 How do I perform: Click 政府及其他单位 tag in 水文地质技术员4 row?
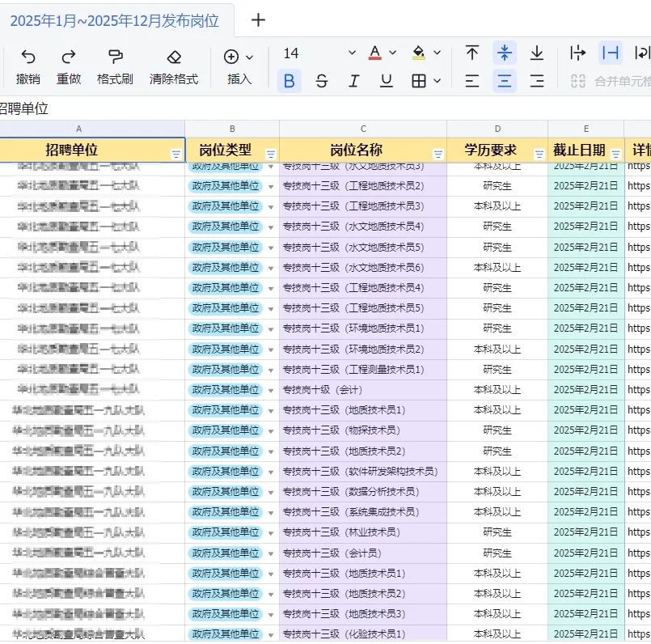pyautogui.click(x=226, y=227)
